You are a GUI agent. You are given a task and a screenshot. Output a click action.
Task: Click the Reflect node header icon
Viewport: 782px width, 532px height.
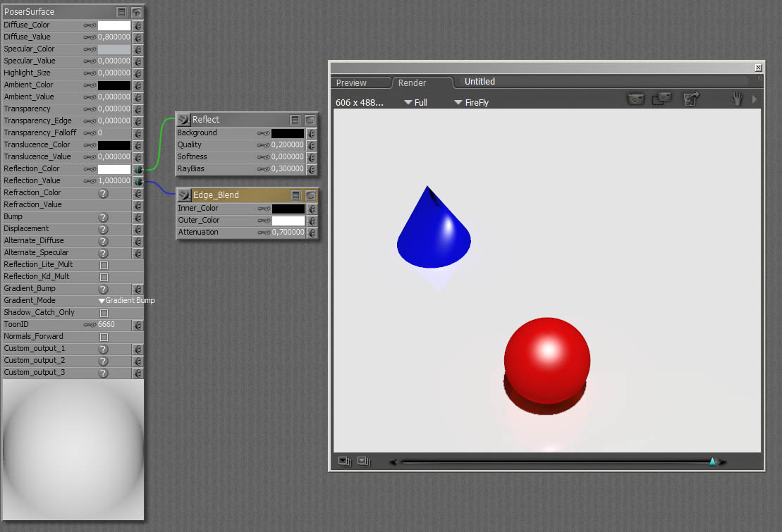tap(184, 120)
